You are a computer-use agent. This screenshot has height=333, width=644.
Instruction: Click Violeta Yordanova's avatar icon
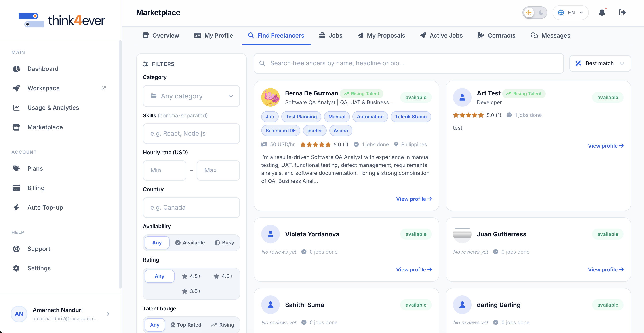point(270,234)
